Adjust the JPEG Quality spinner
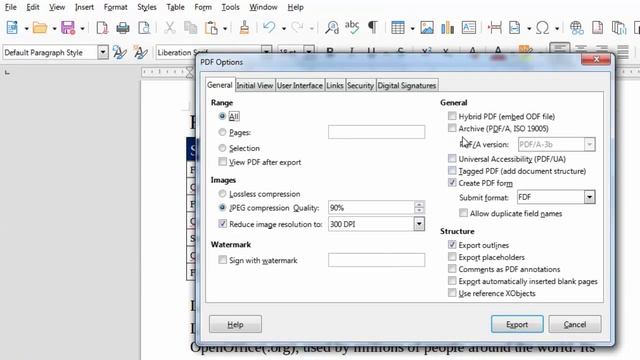The height and width of the screenshot is (360, 640). 419,208
